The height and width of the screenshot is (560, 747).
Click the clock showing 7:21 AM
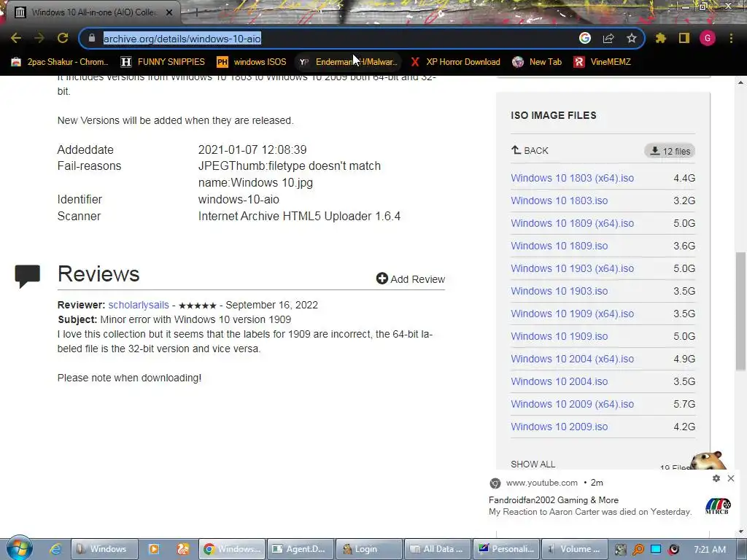pyautogui.click(x=710, y=549)
